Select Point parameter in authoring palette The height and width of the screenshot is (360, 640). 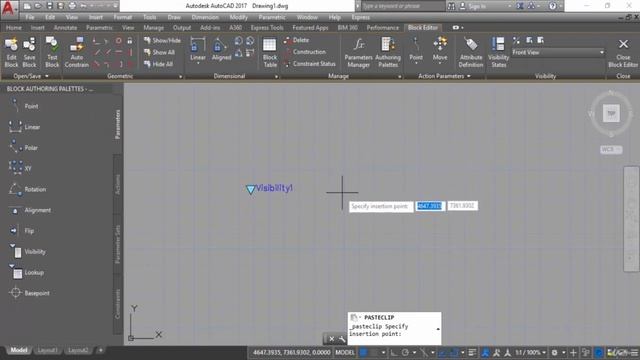pos(24,106)
